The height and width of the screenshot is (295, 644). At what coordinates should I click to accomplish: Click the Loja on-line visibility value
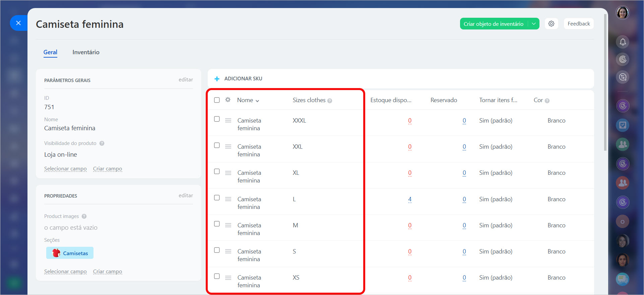61,155
